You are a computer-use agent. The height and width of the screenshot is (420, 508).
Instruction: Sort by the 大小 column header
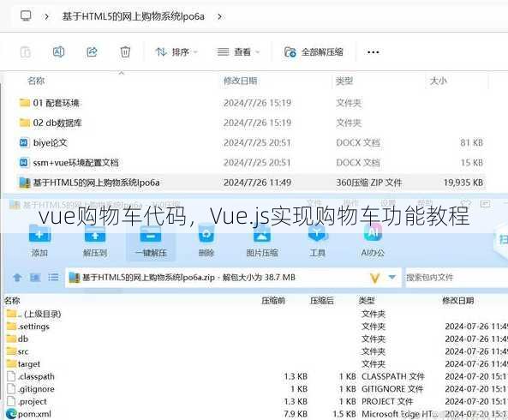tap(438, 81)
